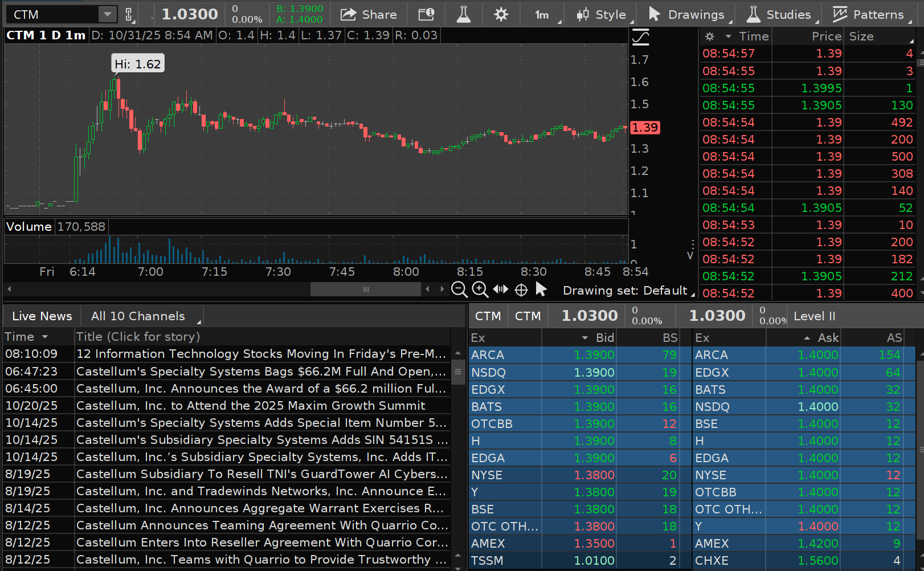Click the CTM 1 D 1m chart title
Viewport: 924px width, 571px height.
tap(46, 35)
